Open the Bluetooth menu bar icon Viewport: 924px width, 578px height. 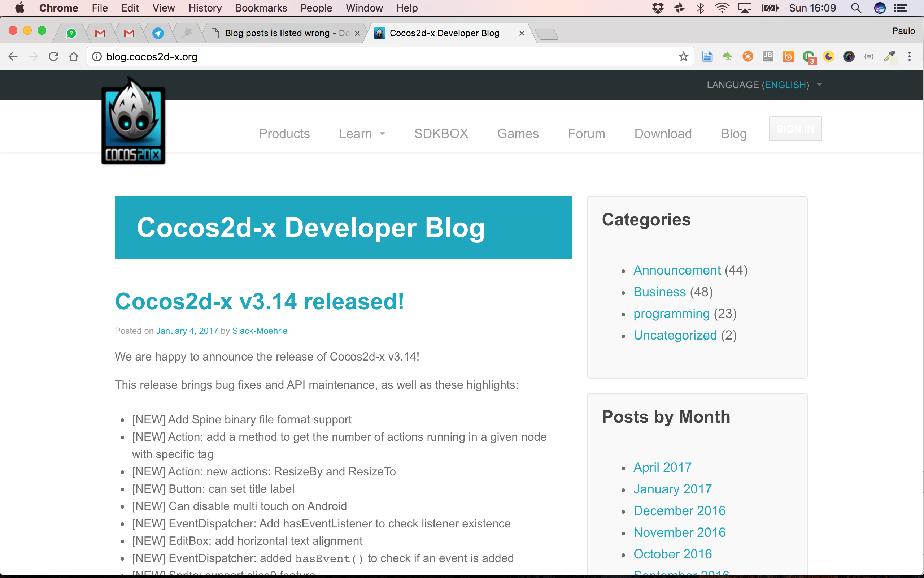(x=700, y=8)
